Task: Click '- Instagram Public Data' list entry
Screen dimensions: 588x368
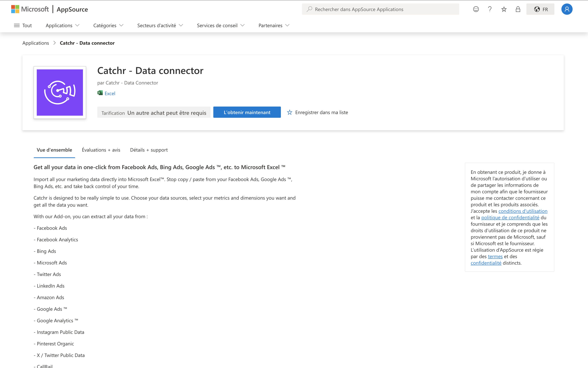Action: pos(59,332)
